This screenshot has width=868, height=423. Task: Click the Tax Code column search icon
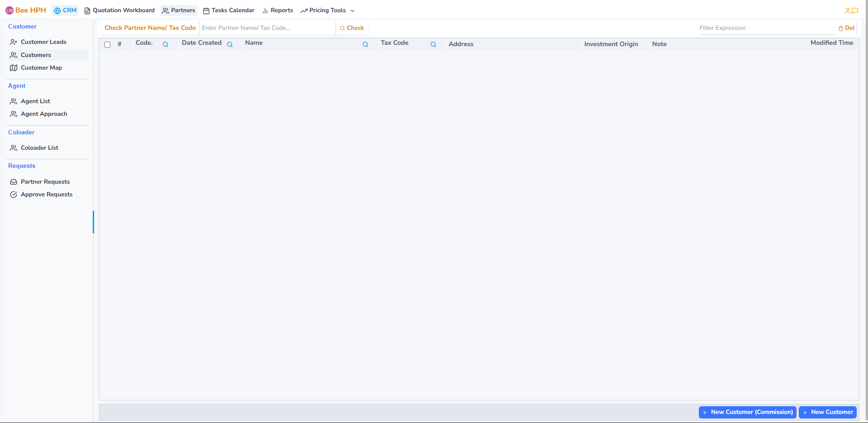click(433, 44)
